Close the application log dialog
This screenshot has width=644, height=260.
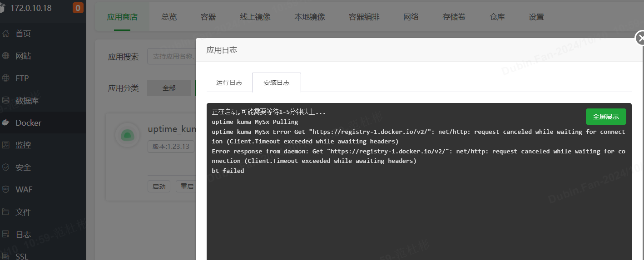(x=640, y=39)
